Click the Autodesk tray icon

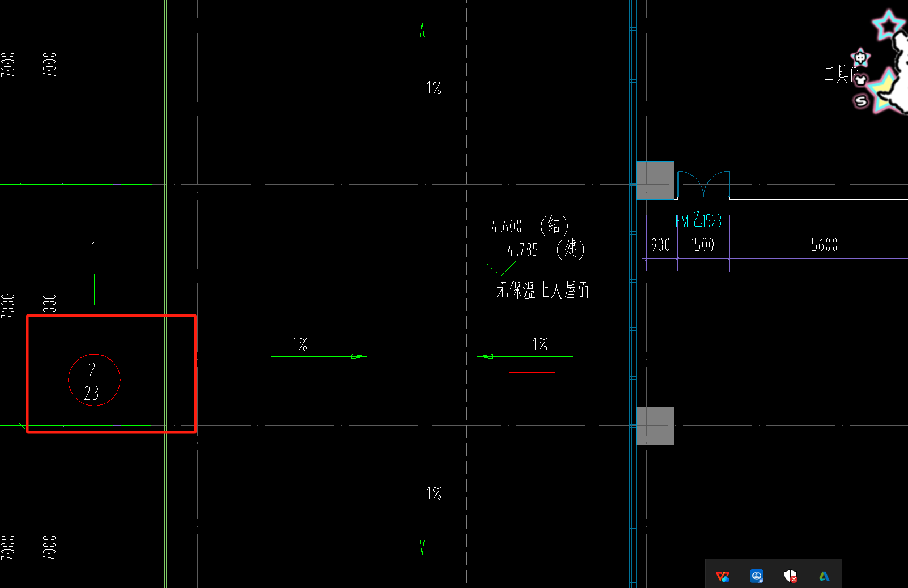[x=824, y=576]
